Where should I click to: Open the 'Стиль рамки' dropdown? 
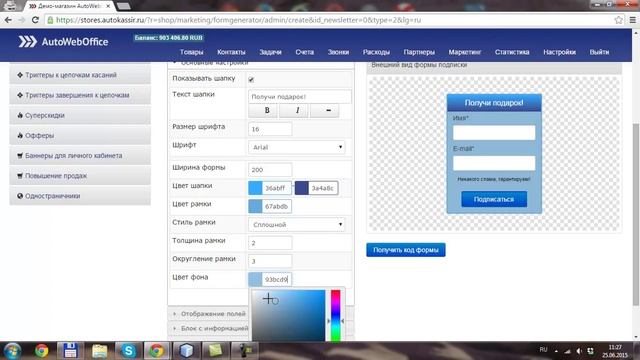(297, 224)
